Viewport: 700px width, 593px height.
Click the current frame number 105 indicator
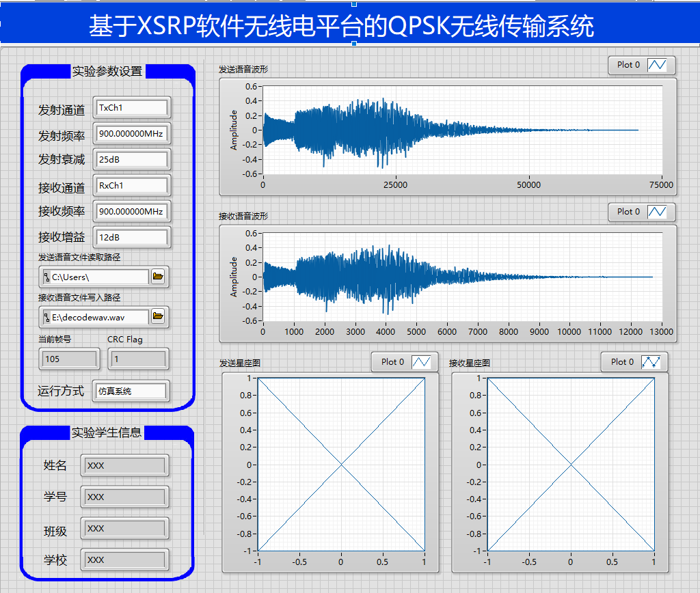69,359
